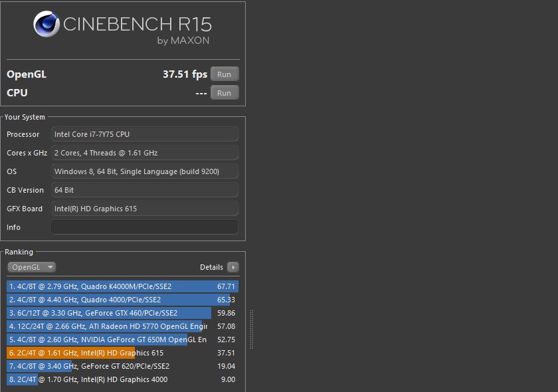The height and width of the screenshot is (392, 558).
Task: Expand ranking Details arrow button
Action: (233, 267)
